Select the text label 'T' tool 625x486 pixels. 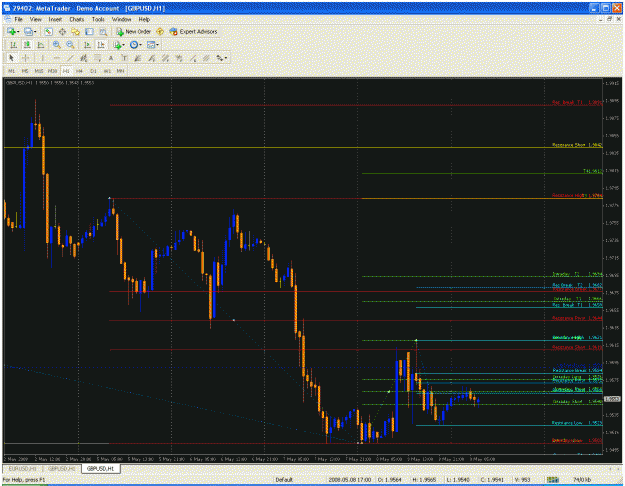click(124, 58)
